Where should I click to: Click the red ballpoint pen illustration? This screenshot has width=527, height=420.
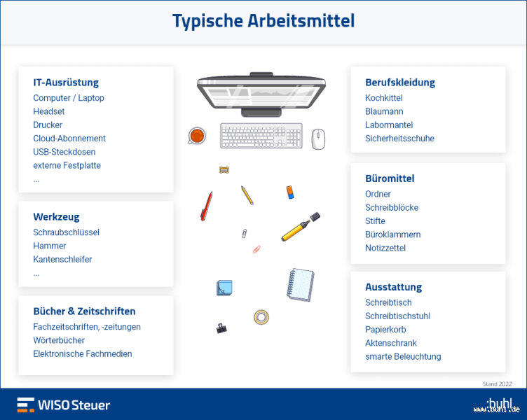point(206,206)
